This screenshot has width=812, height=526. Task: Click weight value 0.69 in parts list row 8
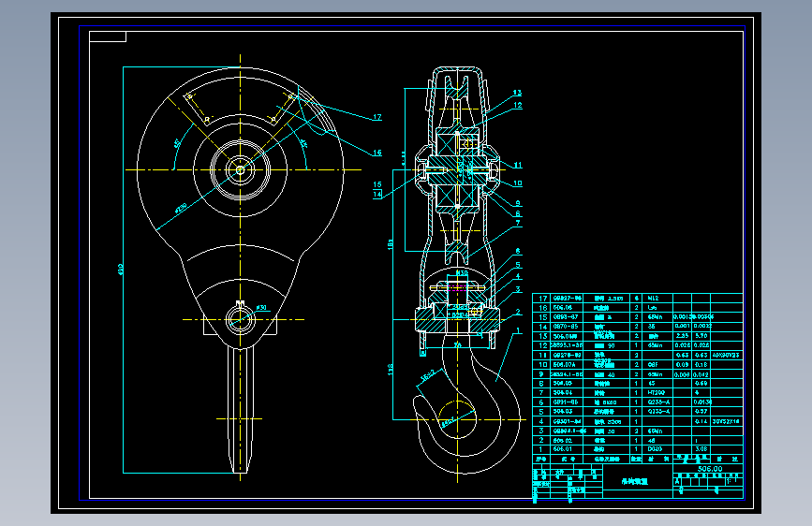(x=701, y=384)
